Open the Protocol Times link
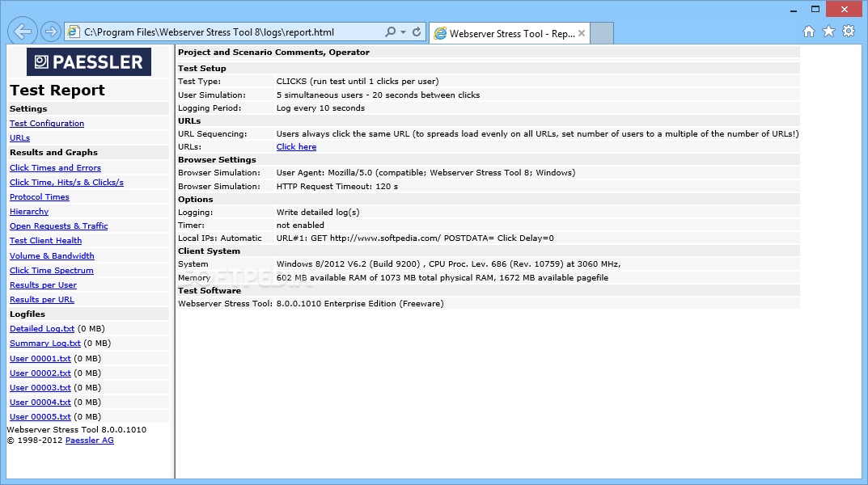Image resolution: width=868 pixels, height=485 pixels. 40,197
